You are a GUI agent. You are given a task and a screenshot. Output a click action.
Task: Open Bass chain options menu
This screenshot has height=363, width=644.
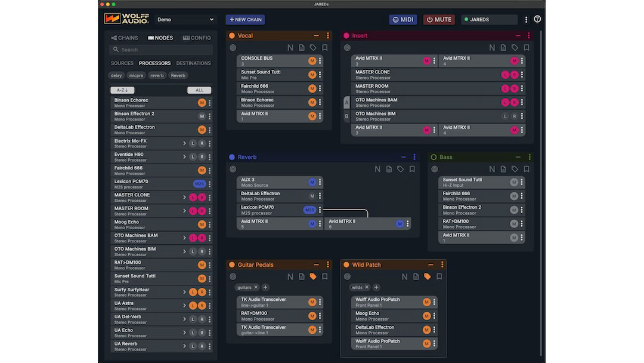point(530,157)
